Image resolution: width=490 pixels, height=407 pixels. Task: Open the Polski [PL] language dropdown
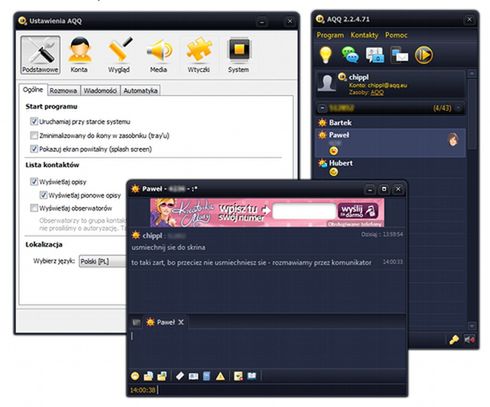point(102,261)
